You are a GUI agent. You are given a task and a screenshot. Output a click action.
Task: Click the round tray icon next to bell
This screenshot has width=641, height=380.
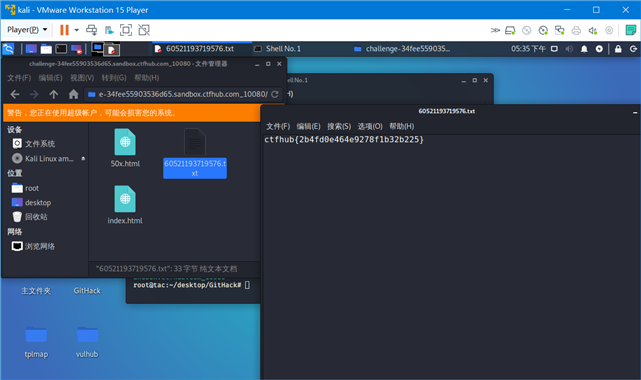(599, 49)
